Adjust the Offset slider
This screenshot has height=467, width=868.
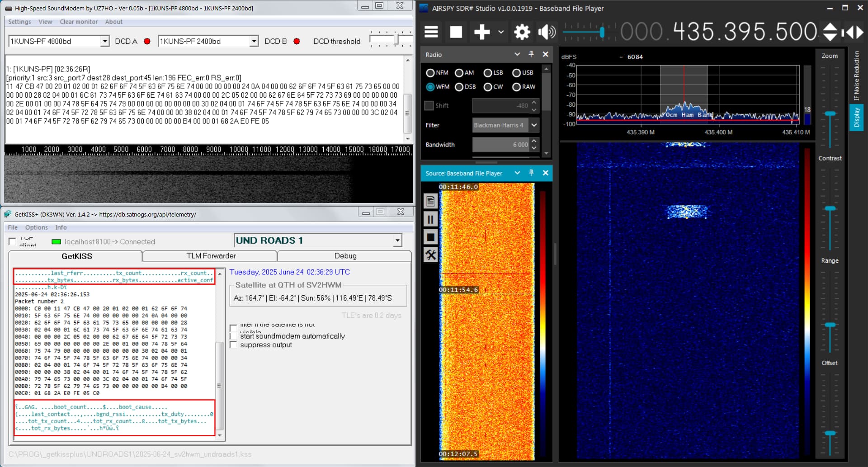coord(830,433)
